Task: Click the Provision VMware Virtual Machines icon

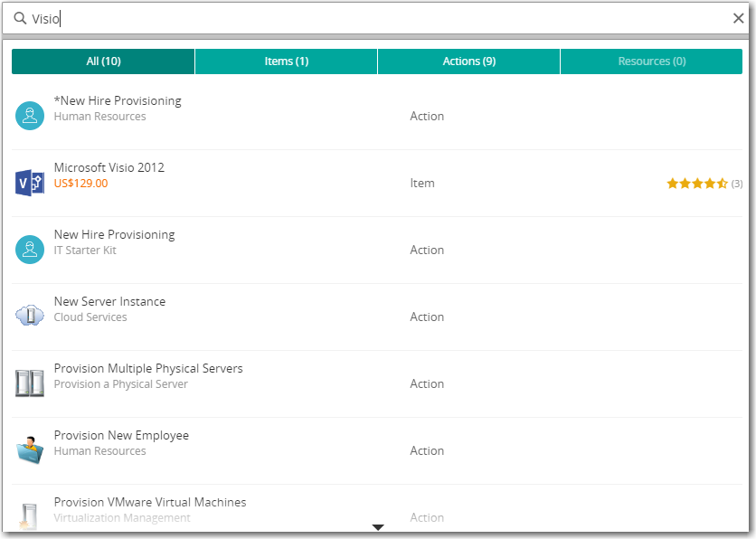Action: (x=30, y=515)
